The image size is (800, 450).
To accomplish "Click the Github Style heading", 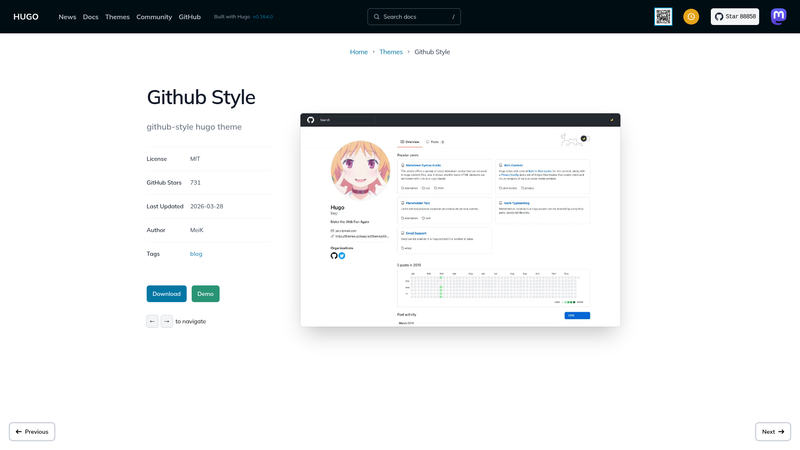I will [x=201, y=97].
